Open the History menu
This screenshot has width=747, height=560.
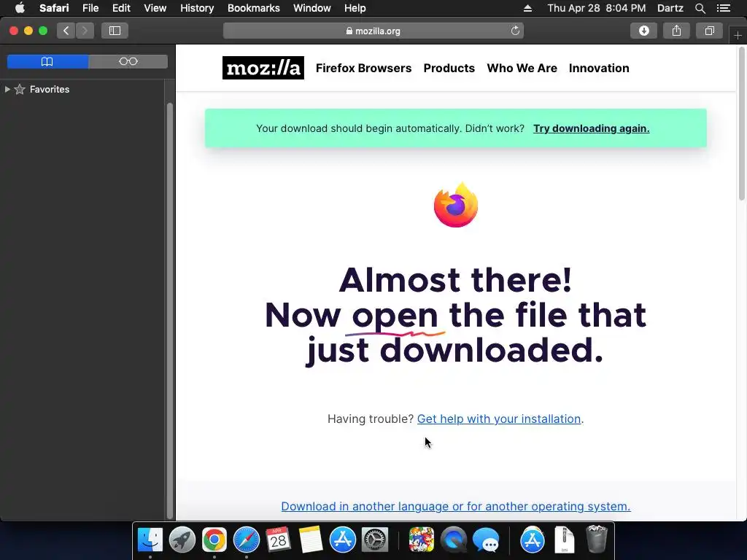click(x=197, y=8)
